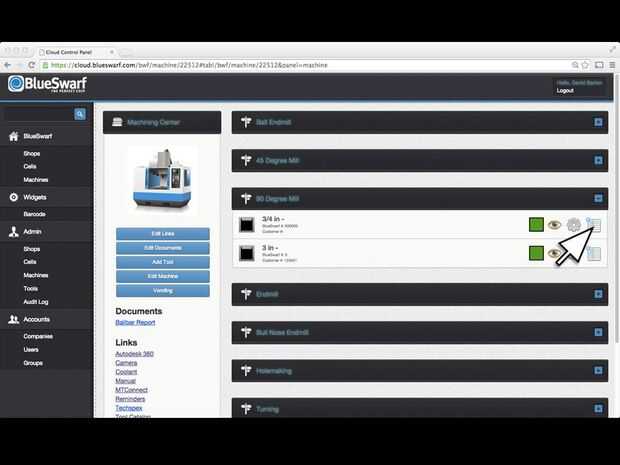Open browser zoom magnifier in address bar

[575, 65]
